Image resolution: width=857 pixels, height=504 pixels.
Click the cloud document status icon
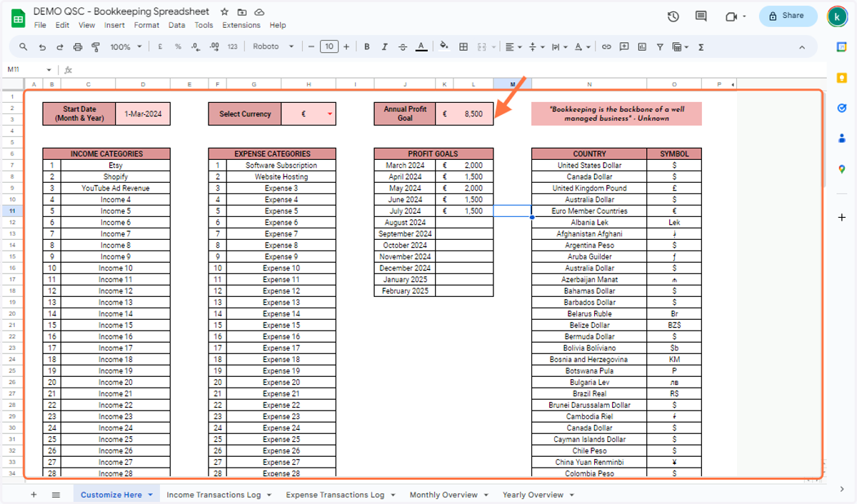259,12
